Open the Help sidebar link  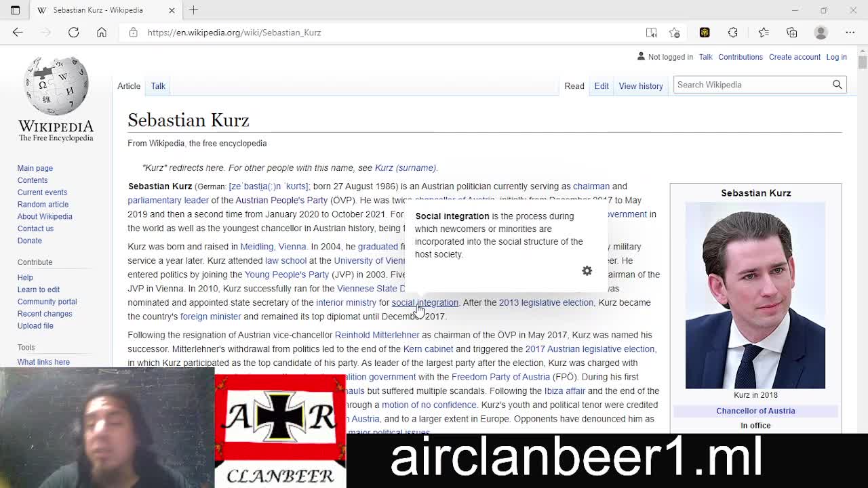tap(25, 277)
